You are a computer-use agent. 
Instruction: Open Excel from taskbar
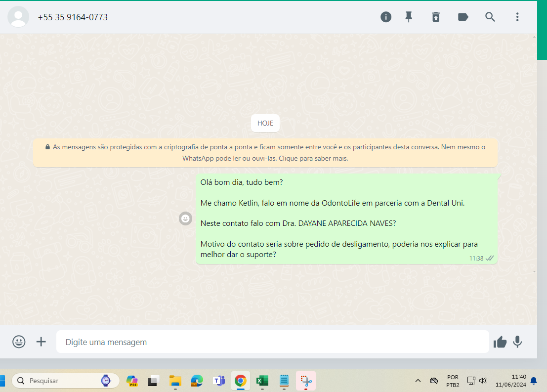[262, 381]
